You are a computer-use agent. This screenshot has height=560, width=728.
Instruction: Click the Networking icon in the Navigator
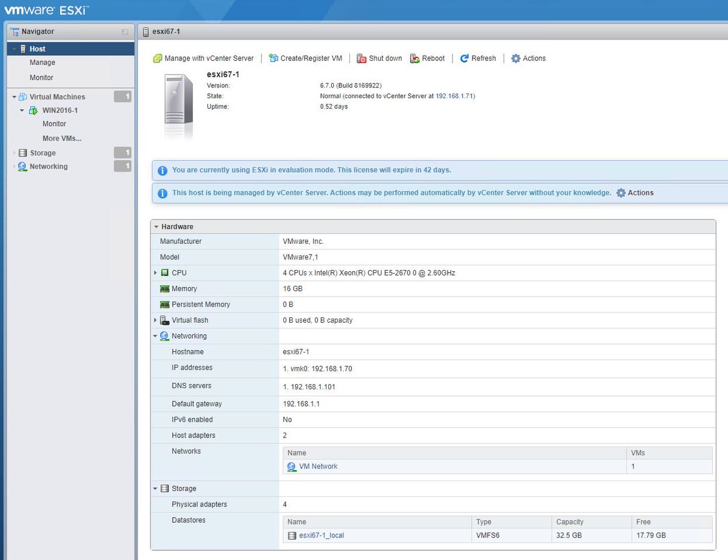(21, 166)
